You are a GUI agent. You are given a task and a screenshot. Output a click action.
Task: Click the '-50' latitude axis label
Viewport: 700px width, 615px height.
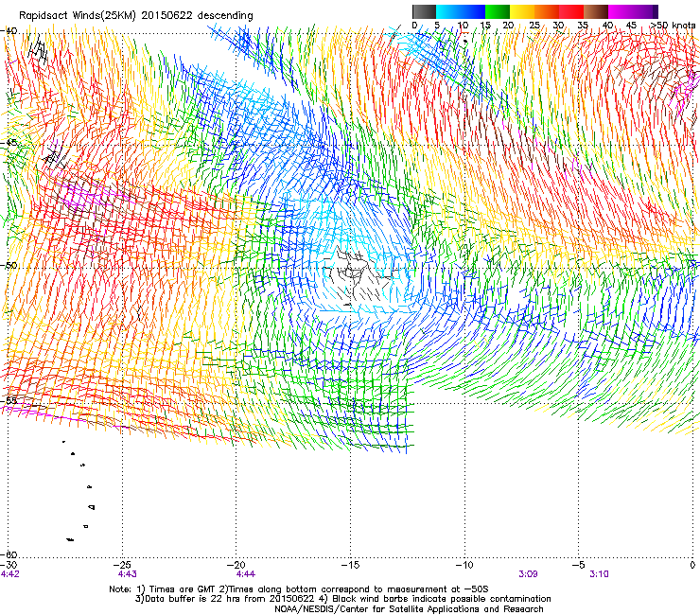9,265
